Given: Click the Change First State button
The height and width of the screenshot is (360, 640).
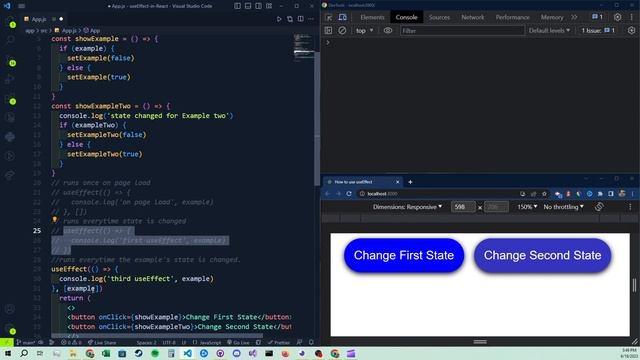Looking at the screenshot, I should pyautogui.click(x=404, y=255).
